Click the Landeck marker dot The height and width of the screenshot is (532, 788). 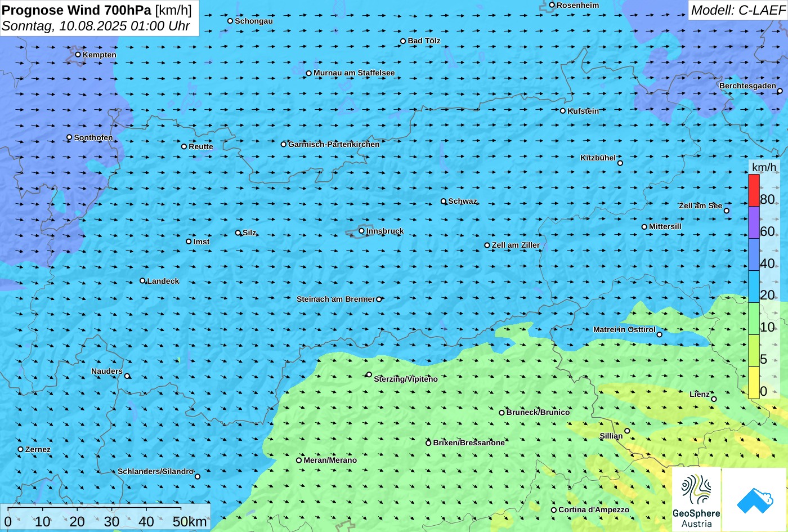[142, 281]
